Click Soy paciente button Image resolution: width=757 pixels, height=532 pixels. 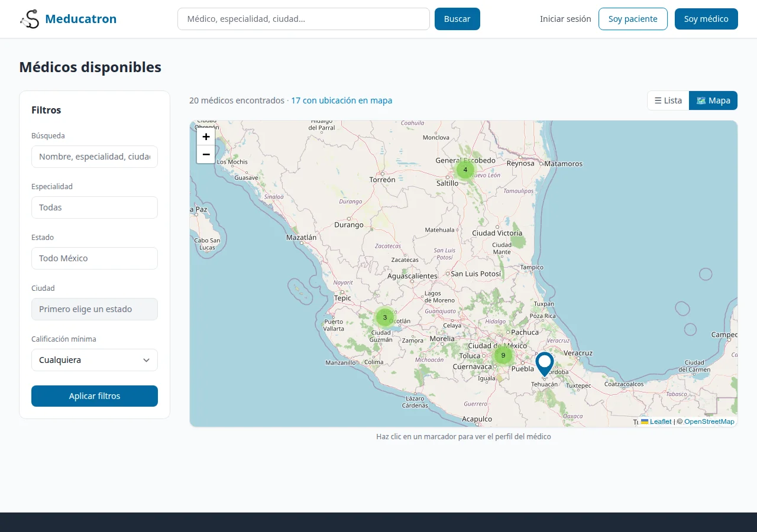[633, 19]
